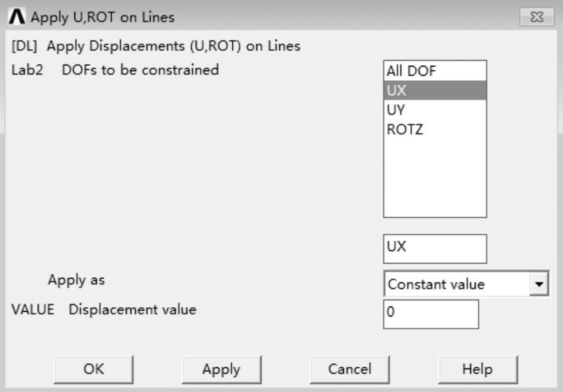Click the dialog title text

pos(103,18)
